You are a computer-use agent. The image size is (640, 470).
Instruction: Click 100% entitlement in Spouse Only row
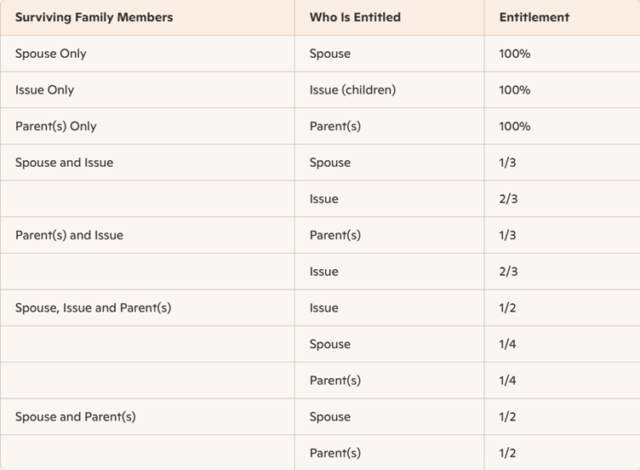514,54
